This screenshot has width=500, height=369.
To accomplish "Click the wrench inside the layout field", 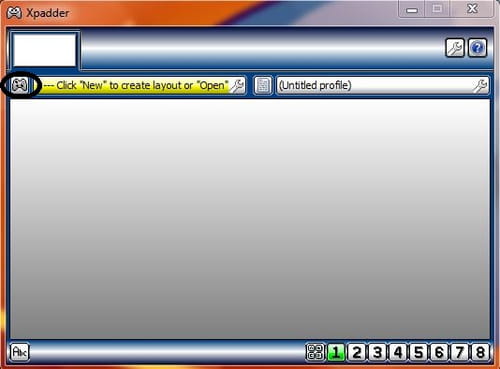I will click(x=237, y=86).
